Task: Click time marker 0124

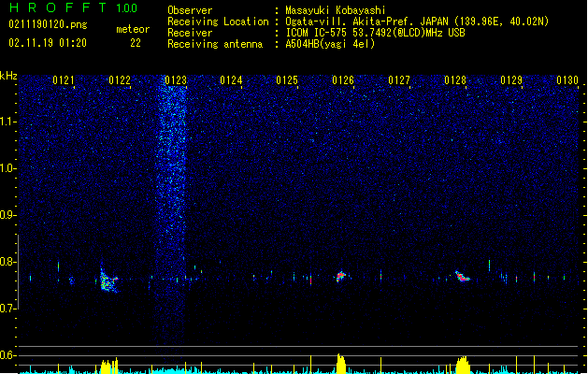Action: [x=231, y=80]
